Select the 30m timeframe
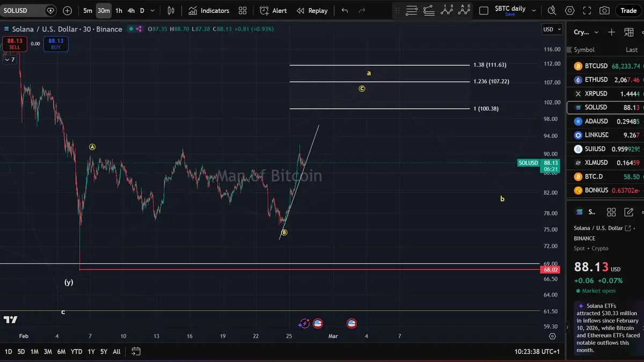 click(104, 10)
